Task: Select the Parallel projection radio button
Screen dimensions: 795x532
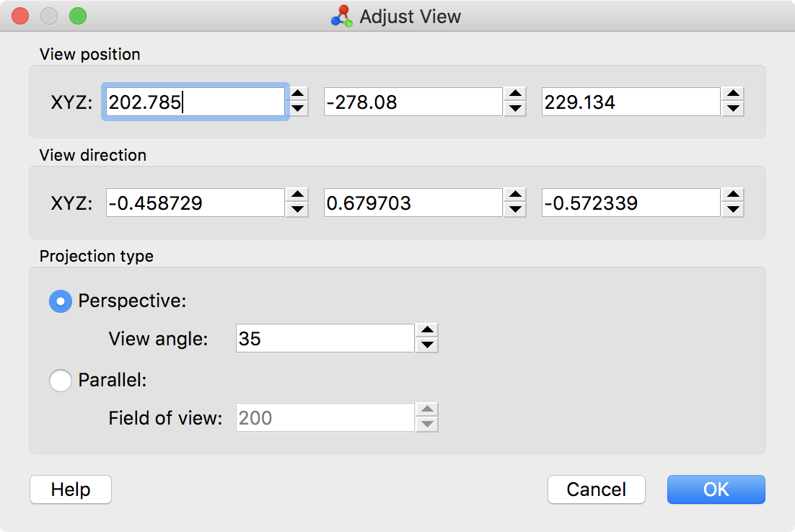Action: pyautogui.click(x=61, y=380)
